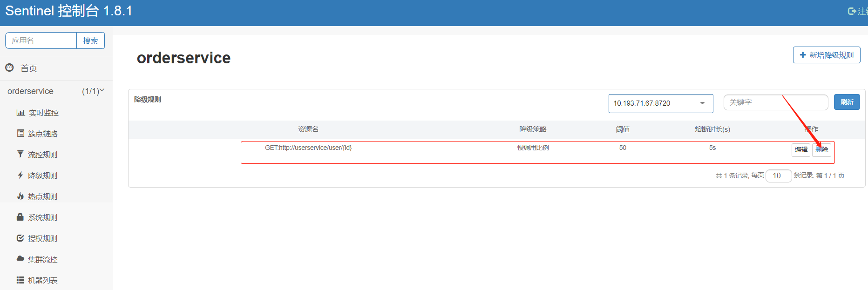This screenshot has width=868, height=290.
Task: Click the 资源名 column header
Action: [x=308, y=129]
